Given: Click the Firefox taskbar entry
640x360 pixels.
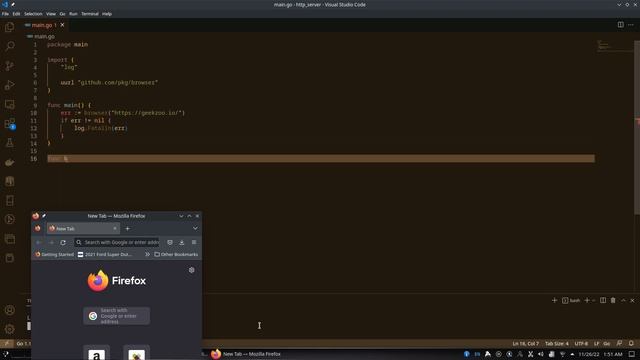Looking at the screenshot, I should pos(246,354).
